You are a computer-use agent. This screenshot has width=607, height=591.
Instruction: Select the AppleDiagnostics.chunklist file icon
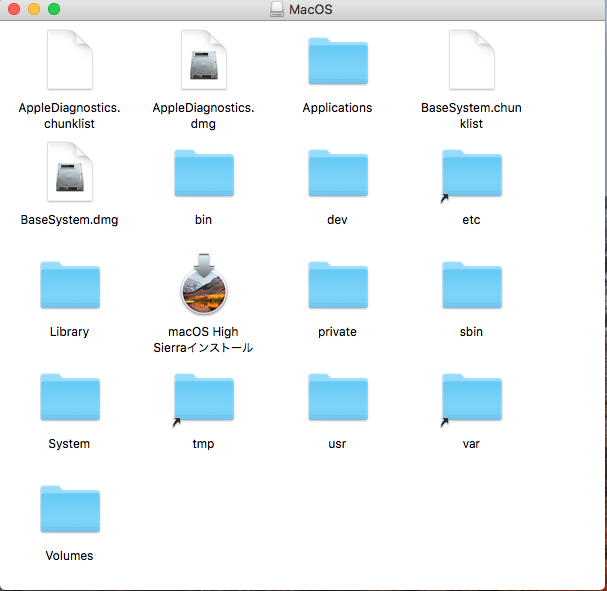coord(69,62)
